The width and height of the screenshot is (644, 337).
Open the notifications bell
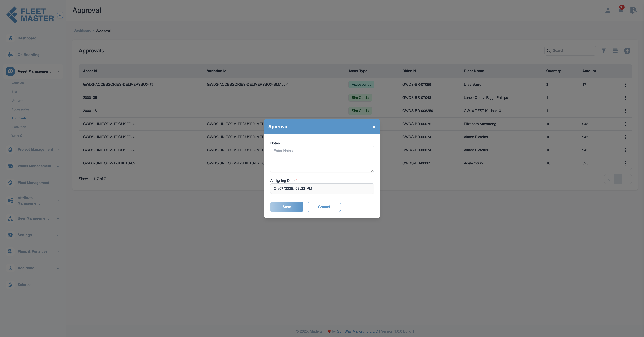[x=621, y=10]
